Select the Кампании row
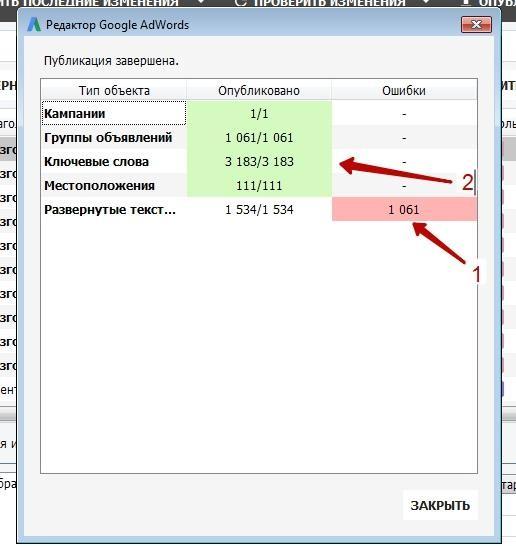Screen dimensions: 516x546 coord(259,113)
